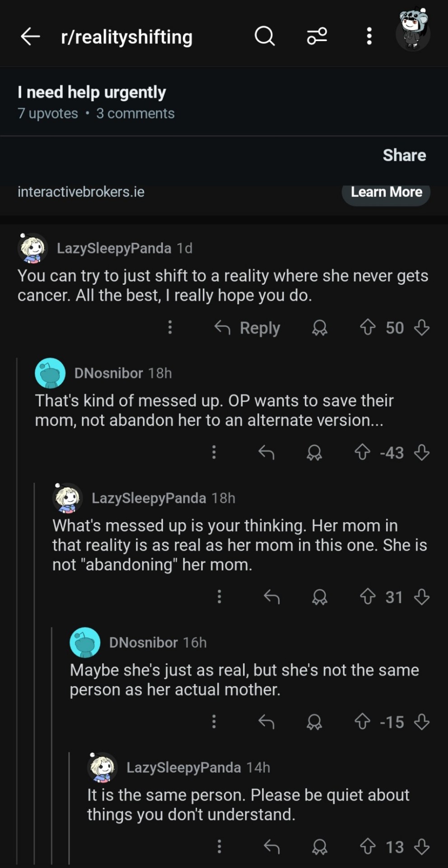Open the three-dot overflow menu in header

[369, 36]
